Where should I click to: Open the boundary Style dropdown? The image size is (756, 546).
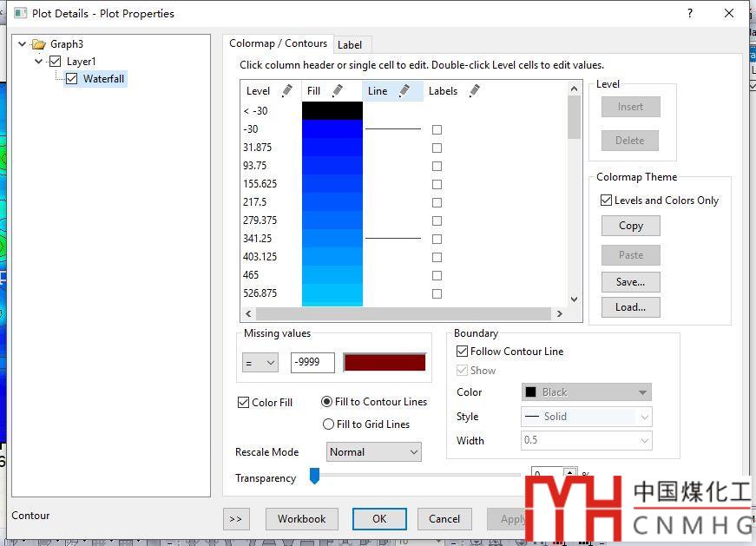pos(586,417)
